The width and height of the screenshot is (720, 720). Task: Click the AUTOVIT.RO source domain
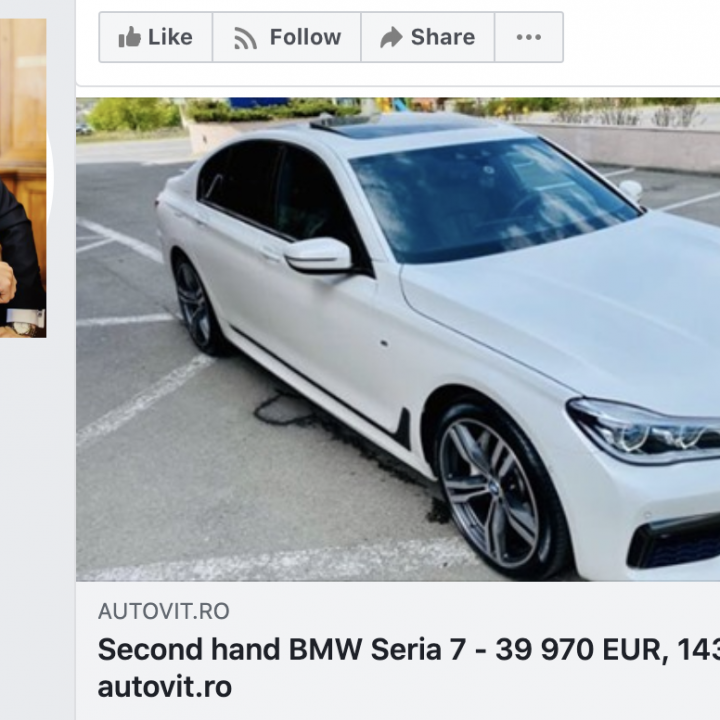(163, 611)
